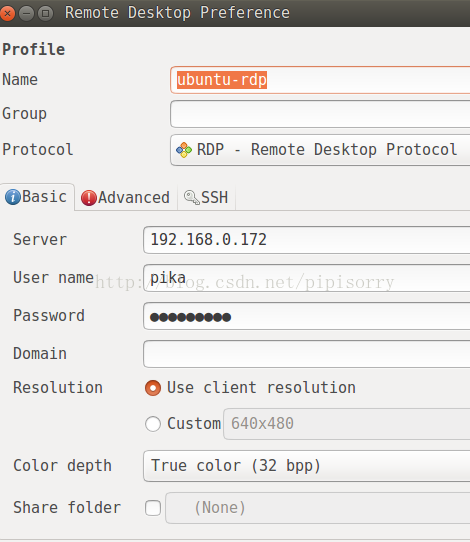Switch to the Advanced tab
470x542 pixels.
click(126, 198)
